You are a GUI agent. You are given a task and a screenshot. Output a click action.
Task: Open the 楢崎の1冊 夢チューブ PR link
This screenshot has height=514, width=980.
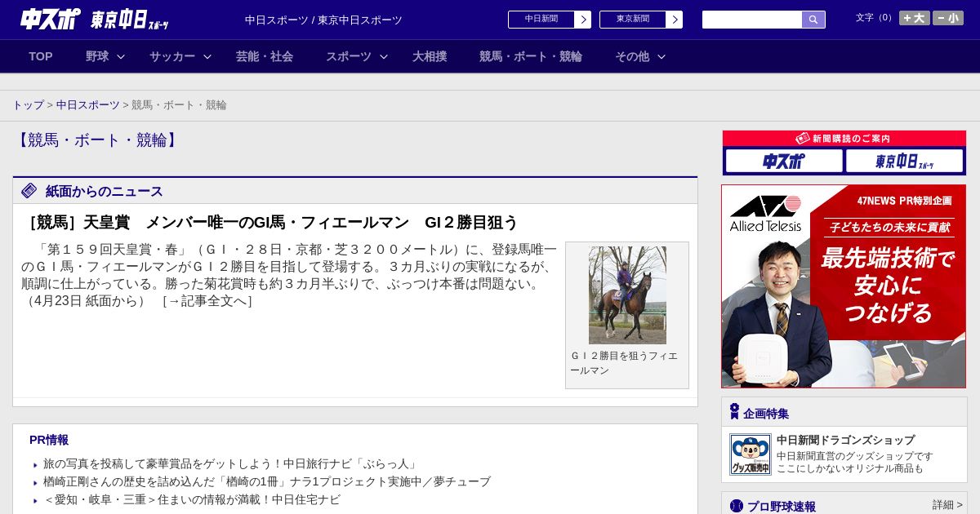point(267,481)
